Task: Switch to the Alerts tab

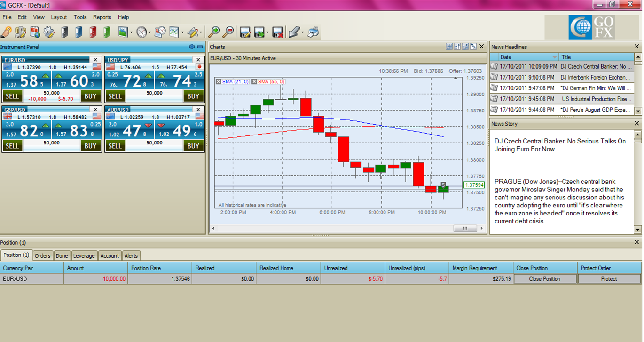Action: point(131,256)
